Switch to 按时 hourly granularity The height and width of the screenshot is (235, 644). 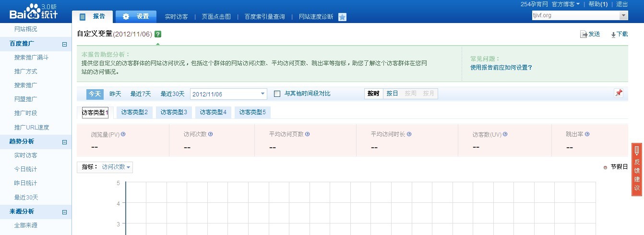tap(373, 94)
